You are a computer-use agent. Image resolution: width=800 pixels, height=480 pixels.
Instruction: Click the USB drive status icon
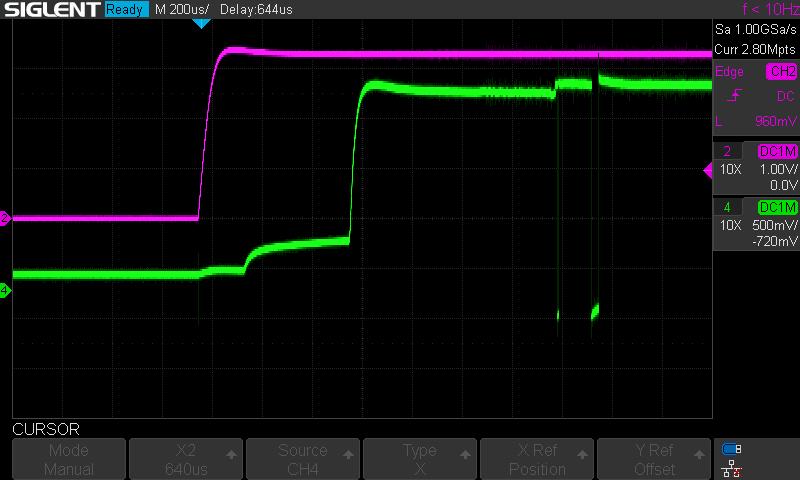pos(731,448)
